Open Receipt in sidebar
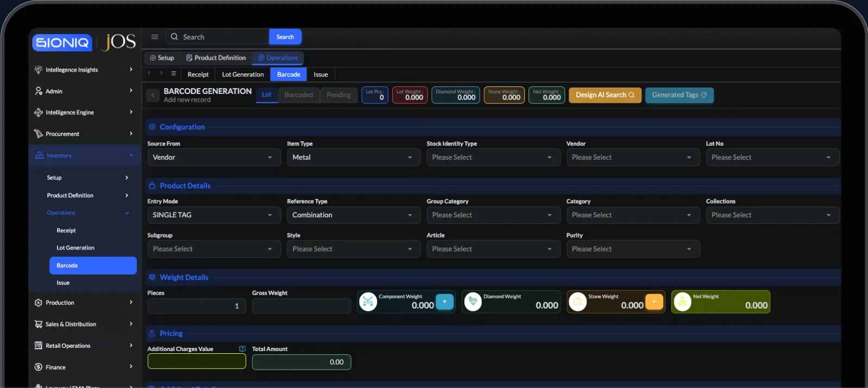The height and width of the screenshot is (388, 868). click(66, 230)
